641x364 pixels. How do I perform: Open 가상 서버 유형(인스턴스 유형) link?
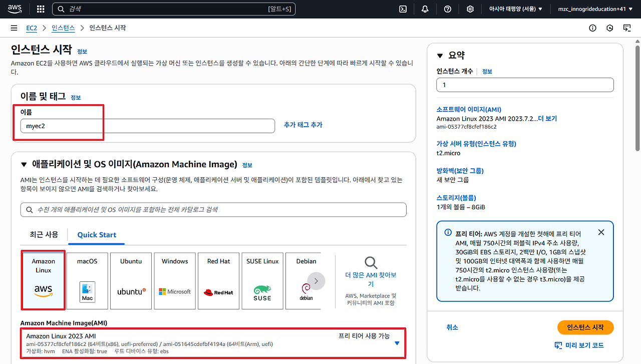click(476, 144)
